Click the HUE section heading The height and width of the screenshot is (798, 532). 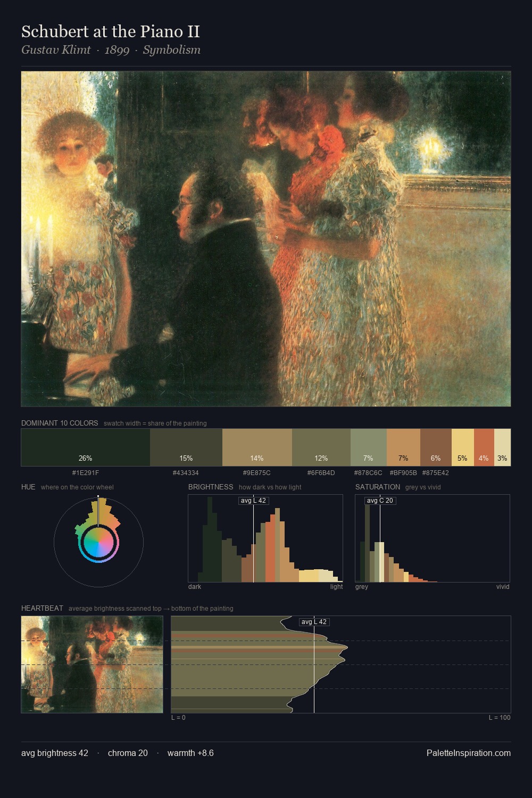click(28, 487)
